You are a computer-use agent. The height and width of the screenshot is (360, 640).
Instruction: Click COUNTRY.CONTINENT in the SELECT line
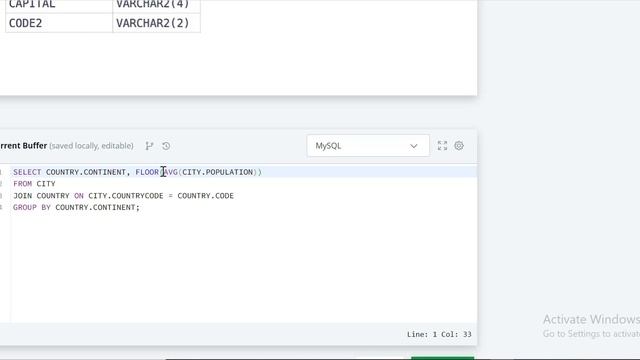tap(86, 172)
